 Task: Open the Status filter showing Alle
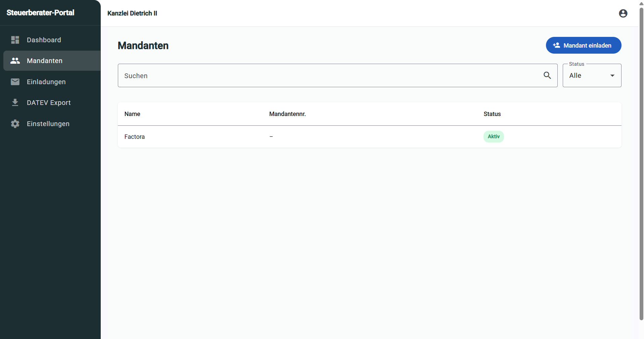pyautogui.click(x=588, y=76)
